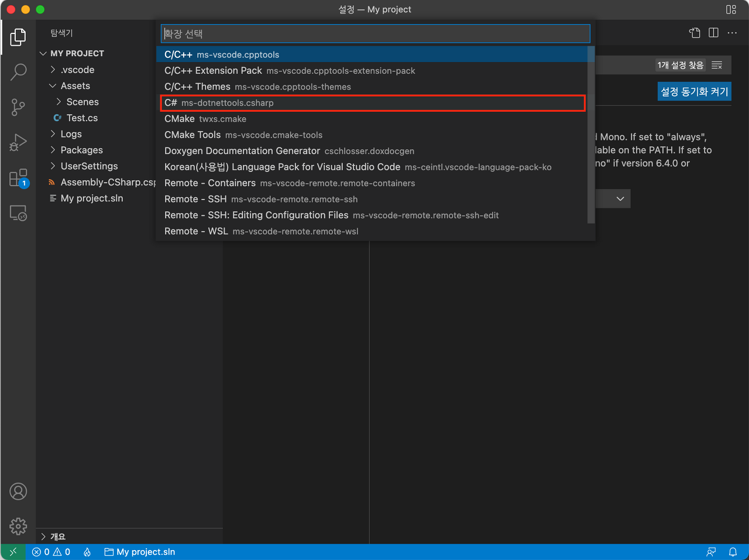Viewport: 749px width, 560px height.
Task: Select C/C++ Extension Pack entry
Action: click(x=372, y=70)
